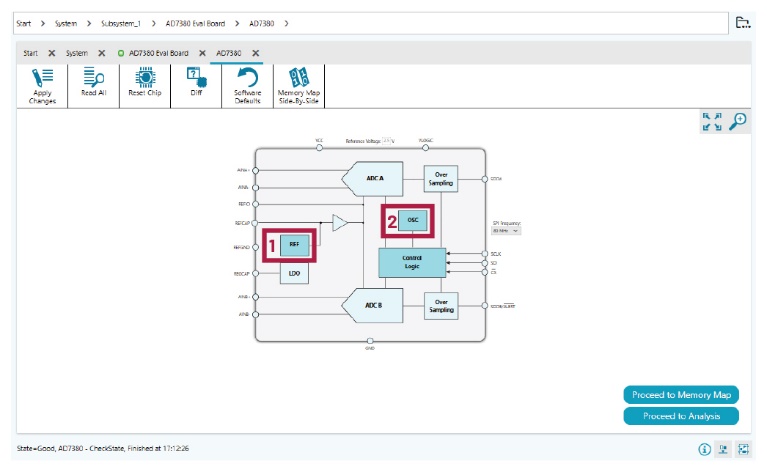Click the Over Sampling block beside ADC B
This screenshot has height=472, width=767.
point(441,306)
